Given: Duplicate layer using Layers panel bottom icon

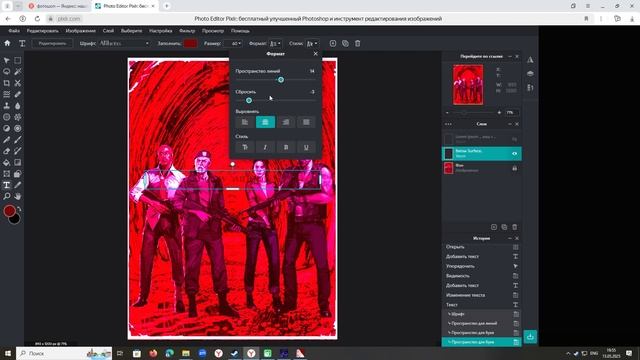Looking at the screenshot, I should pyautogui.click(x=504, y=227).
